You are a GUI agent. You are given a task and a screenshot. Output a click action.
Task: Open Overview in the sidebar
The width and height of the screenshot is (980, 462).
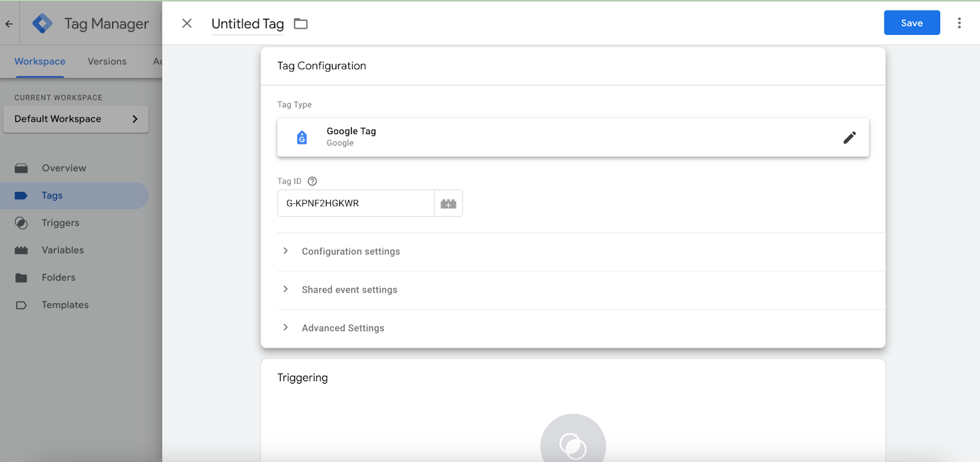74,168
